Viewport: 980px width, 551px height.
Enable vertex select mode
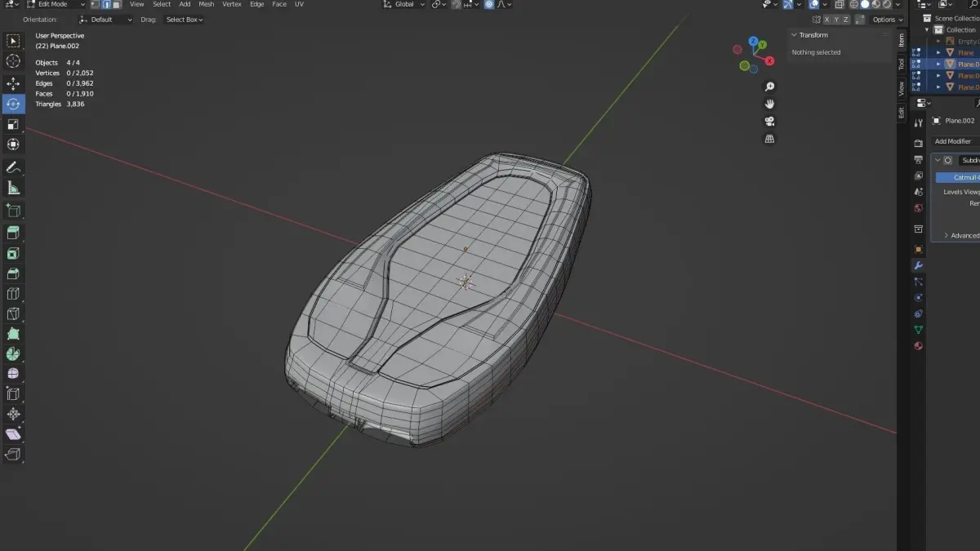pyautogui.click(x=96, y=4)
